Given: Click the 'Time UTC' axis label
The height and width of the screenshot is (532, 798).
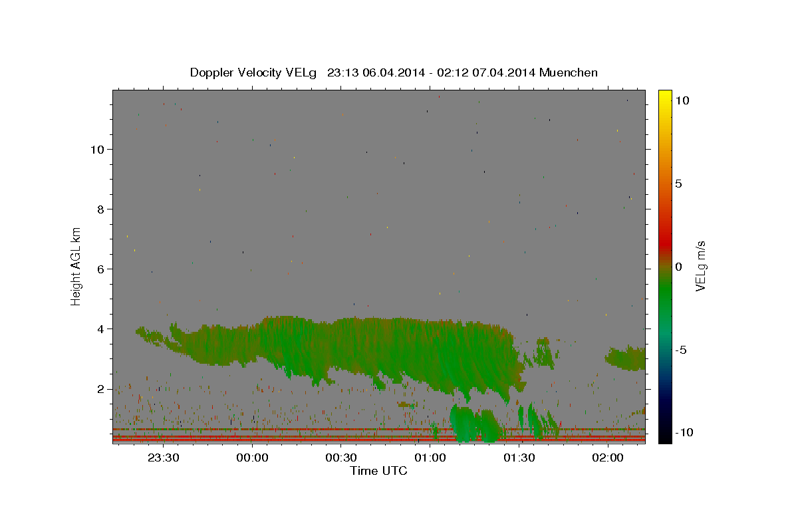Looking at the screenshot, I should click(378, 471).
